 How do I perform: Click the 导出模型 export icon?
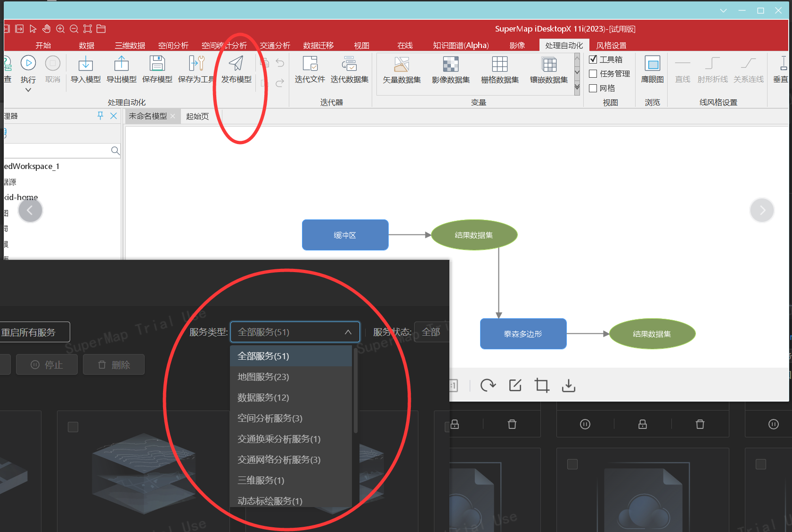tap(122, 63)
